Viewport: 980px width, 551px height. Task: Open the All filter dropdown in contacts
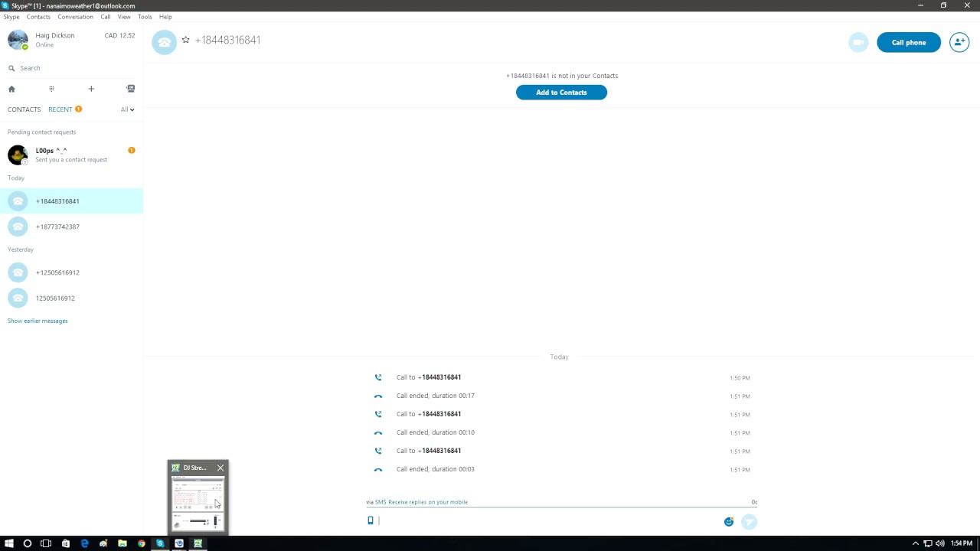pyautogui.click(x=127, y=109)
